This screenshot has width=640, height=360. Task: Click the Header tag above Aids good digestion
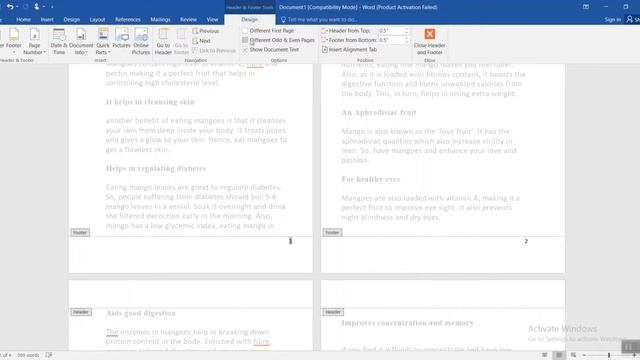click(81, 312)
